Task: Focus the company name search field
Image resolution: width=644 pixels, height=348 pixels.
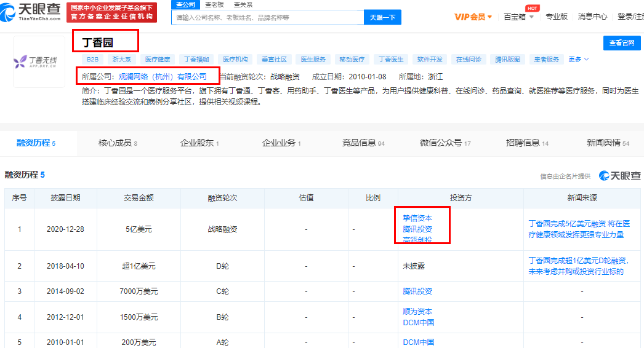Action: pos(267,17)
